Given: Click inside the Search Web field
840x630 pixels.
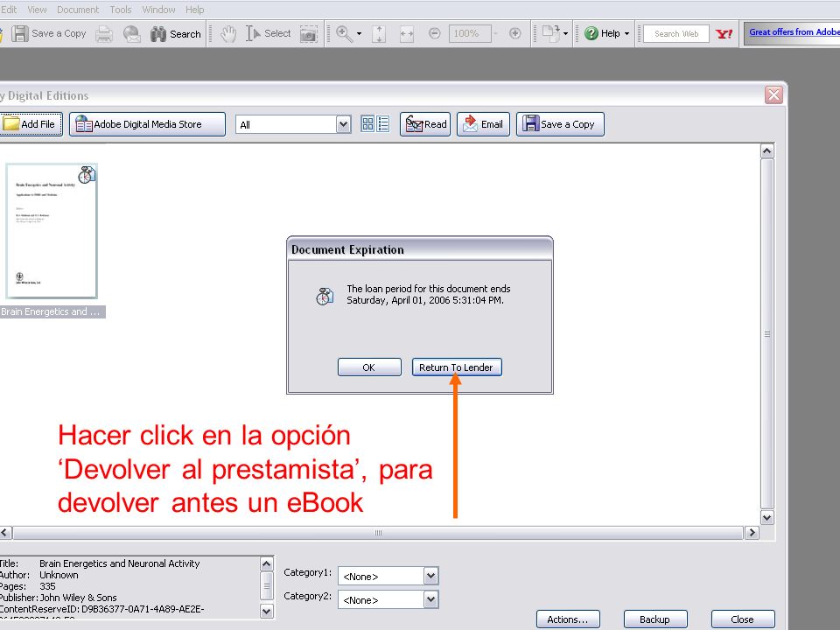Looking at the screenshot, I should tap(676, 34).
